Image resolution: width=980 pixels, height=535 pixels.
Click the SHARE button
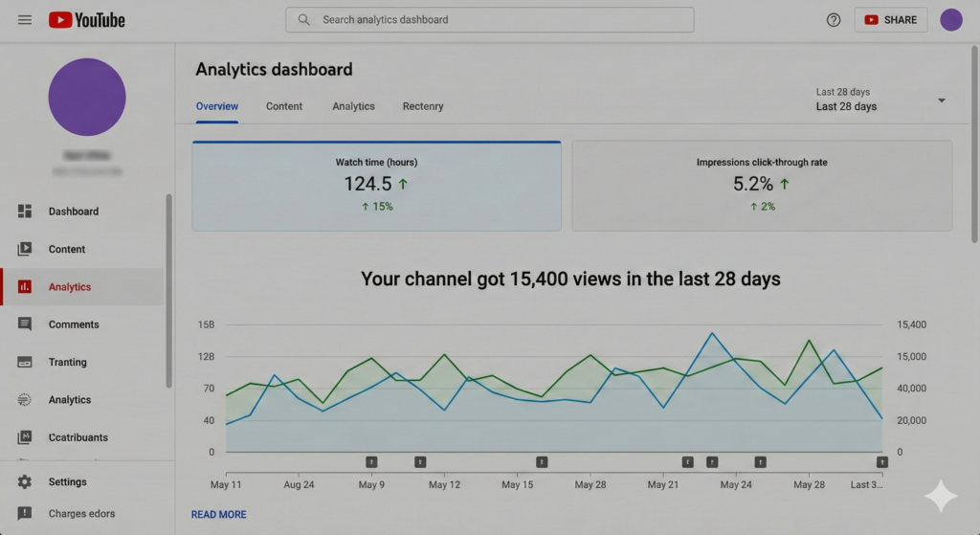tap(890, 20)
